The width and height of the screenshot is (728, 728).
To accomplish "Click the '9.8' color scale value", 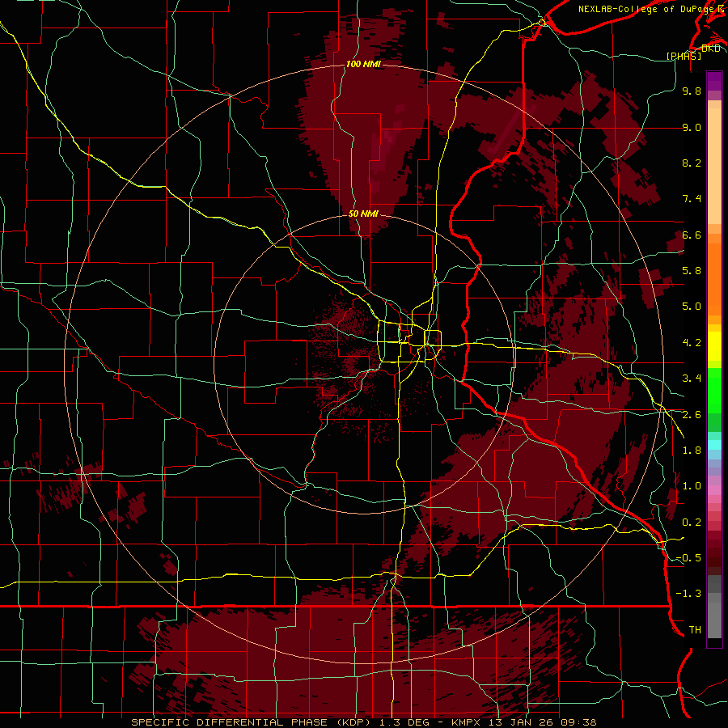I will 692,91.
